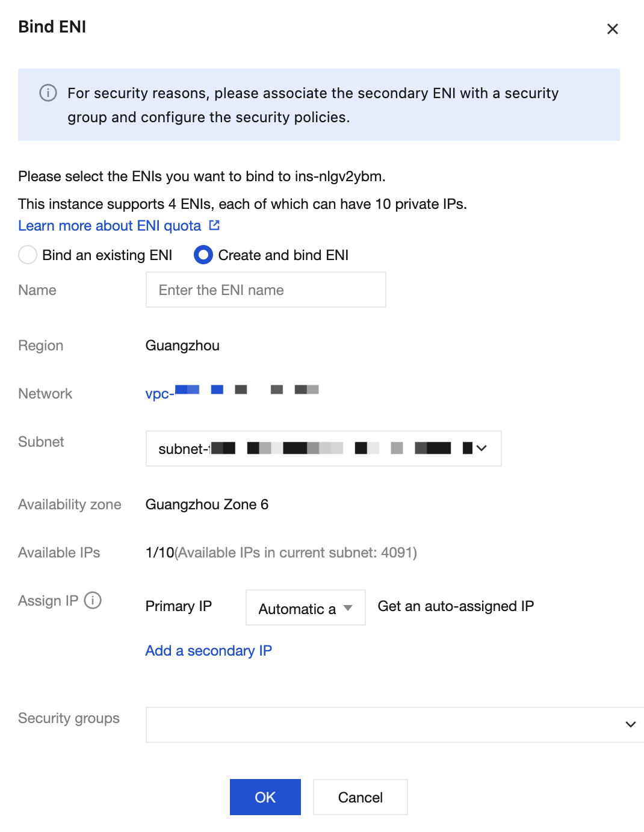Image resolution: width=644 pixels, height=832 pixels.
Task: Open the Subnet dropdown list
Action: [324, 449]
